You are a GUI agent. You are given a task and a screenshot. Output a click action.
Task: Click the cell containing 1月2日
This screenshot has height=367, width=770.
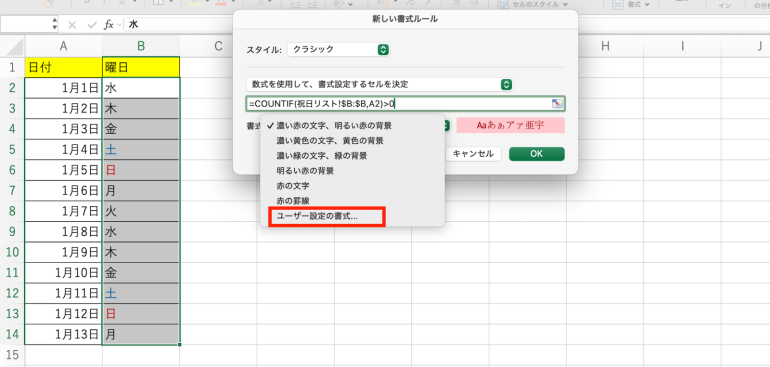pyautogui.click(x=63, y=109)
